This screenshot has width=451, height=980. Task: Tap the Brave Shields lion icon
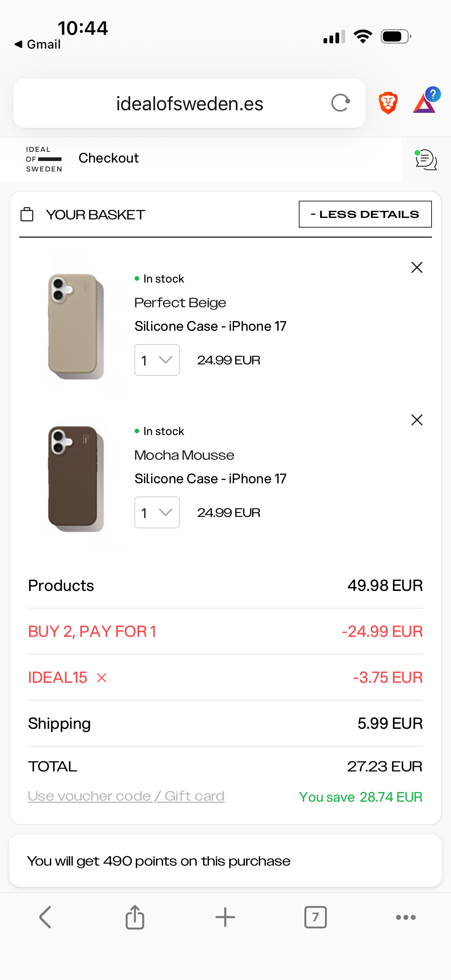pos(388,103)
